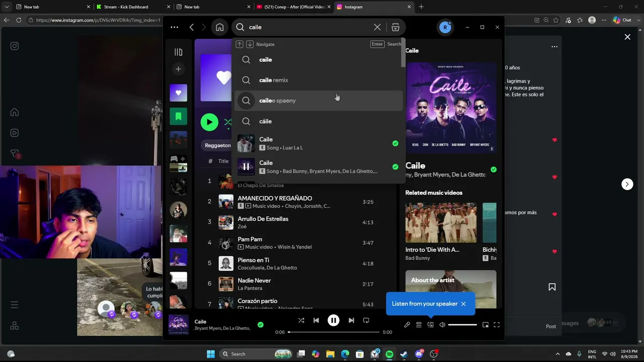This screenshot has width=644, height=362.
Task: Open Instagram Reels in the left sidebar
Action: pyautogui.click(x=15, y=133)
